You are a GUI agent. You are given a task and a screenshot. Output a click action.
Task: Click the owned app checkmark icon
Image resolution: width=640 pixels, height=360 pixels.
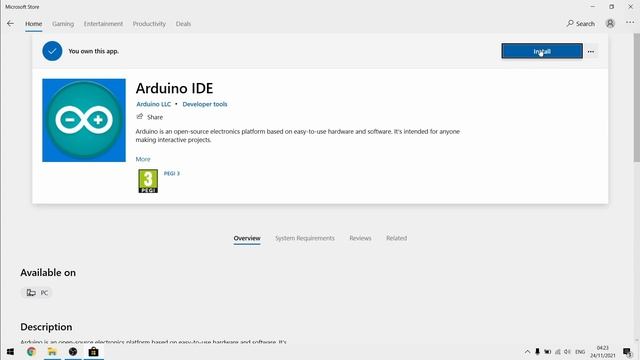tap(52, 51)
